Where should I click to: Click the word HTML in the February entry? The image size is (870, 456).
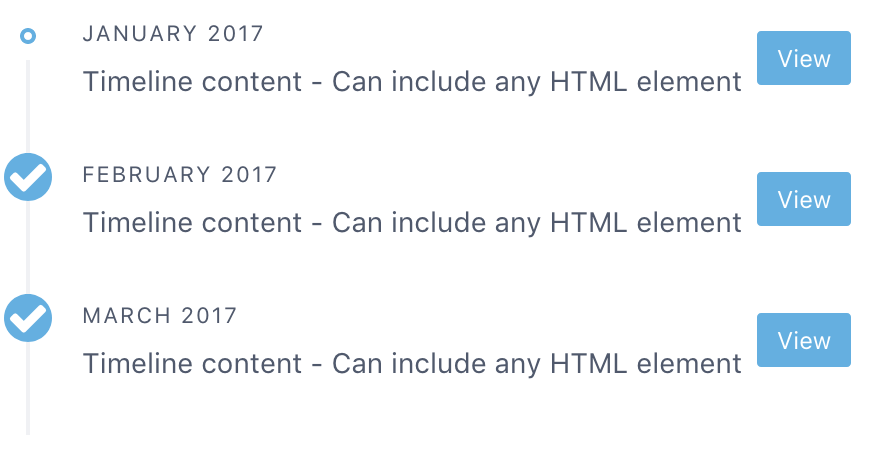(x=587, y=223)
